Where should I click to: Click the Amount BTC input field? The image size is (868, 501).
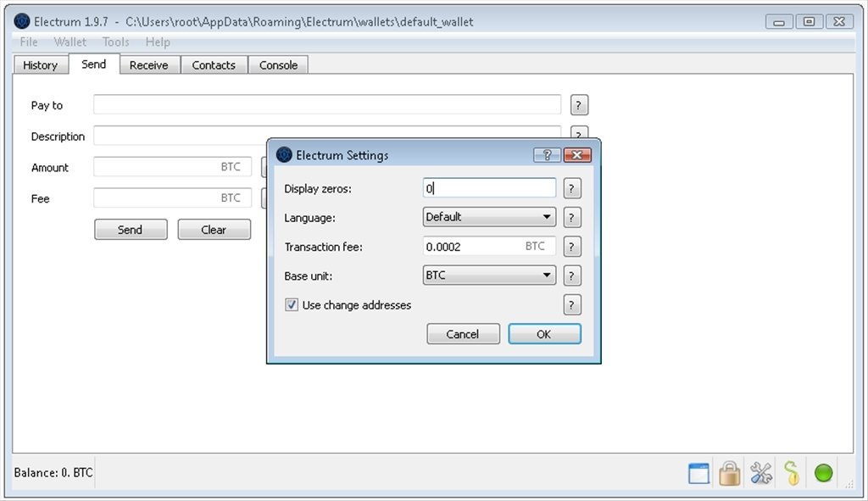coord(173,167)
